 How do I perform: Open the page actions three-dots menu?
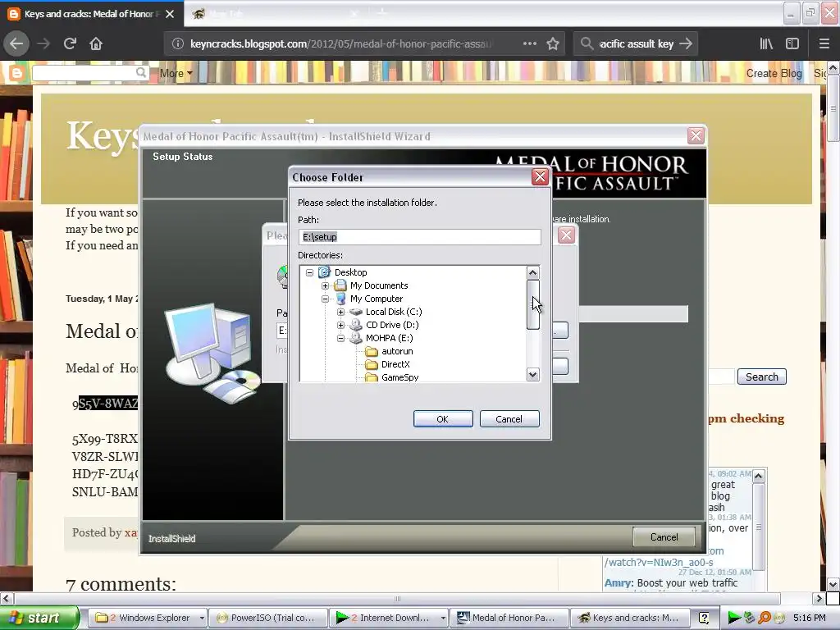529,43
